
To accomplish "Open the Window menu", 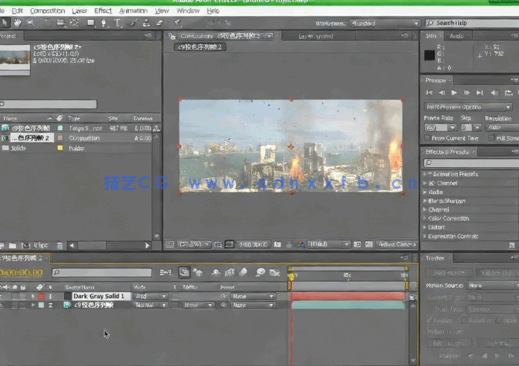I will tap(188, 11).
